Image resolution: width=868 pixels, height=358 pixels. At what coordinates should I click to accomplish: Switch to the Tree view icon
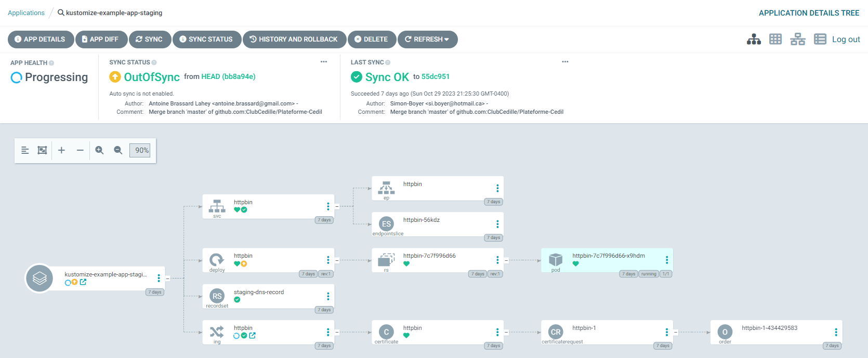[x=754, y=39]
